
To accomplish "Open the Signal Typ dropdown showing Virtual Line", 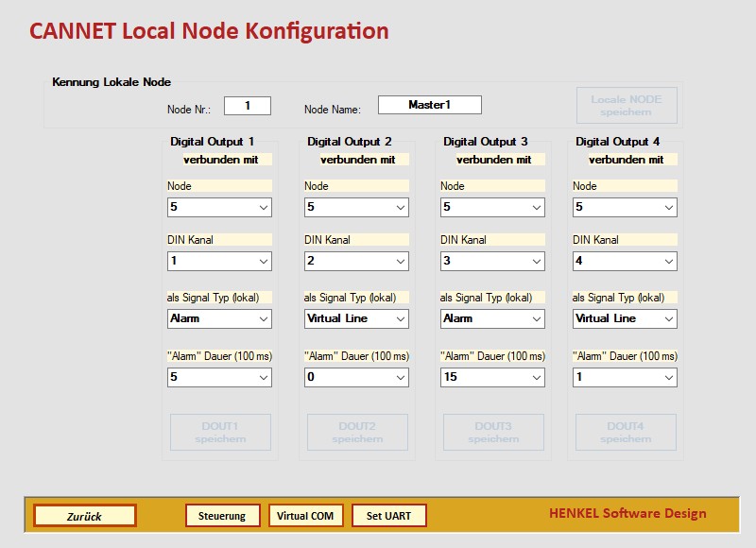I will click(x=356, y=318).
